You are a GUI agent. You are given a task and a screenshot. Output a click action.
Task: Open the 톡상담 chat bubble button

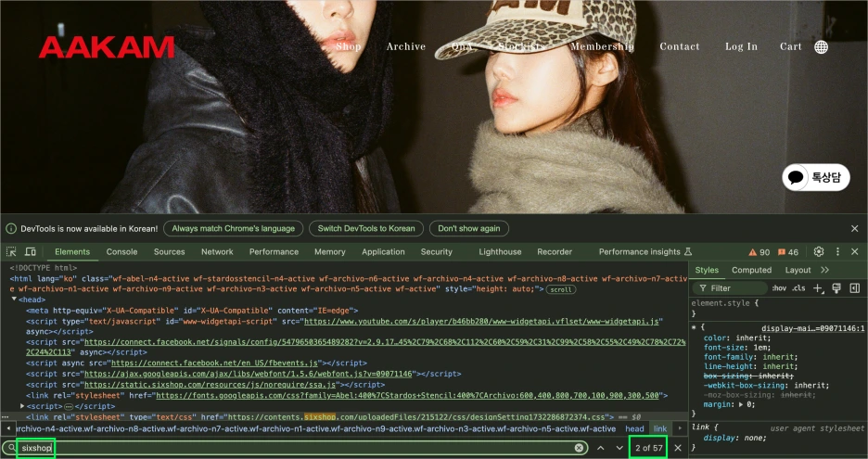point(816,177)
